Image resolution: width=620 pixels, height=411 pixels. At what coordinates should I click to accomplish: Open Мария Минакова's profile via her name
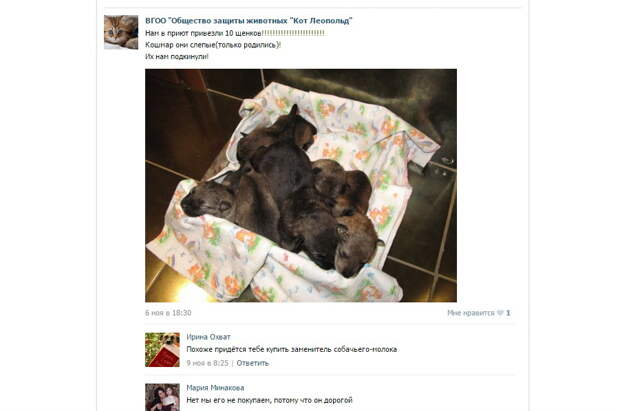[215, 388]
